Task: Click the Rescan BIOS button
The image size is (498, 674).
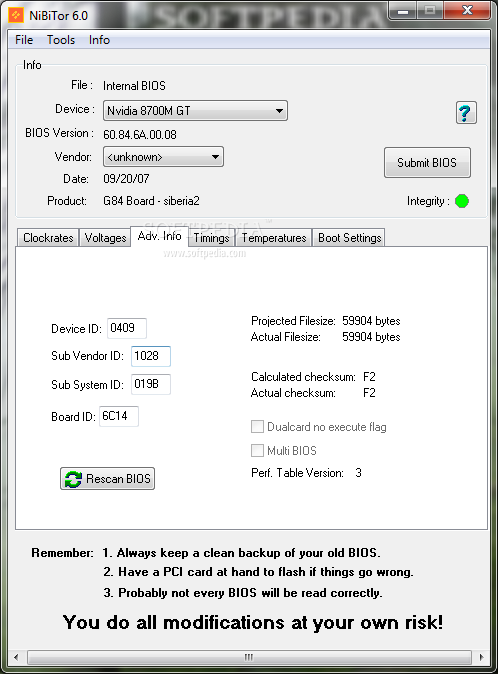Action: (x=107, y=478)
